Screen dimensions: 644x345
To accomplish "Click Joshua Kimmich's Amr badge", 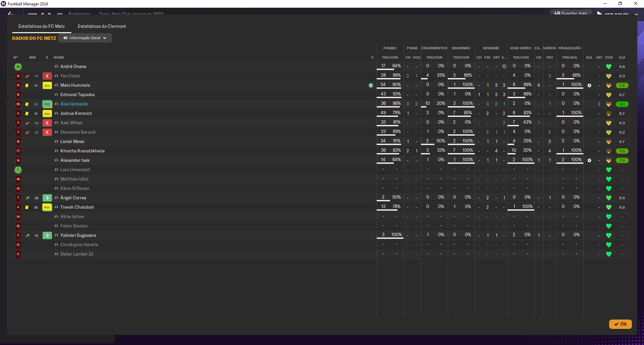I will click(47, 114).
